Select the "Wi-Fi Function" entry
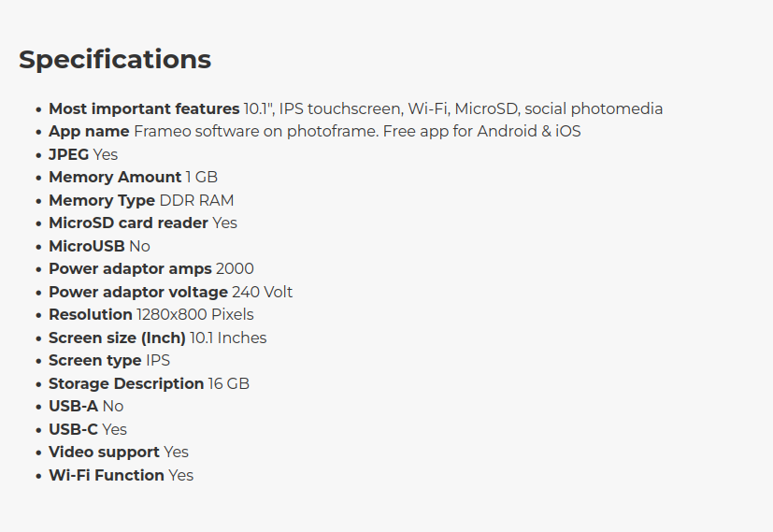This screenshot has height=532, width=773. (x=121, y=475)
